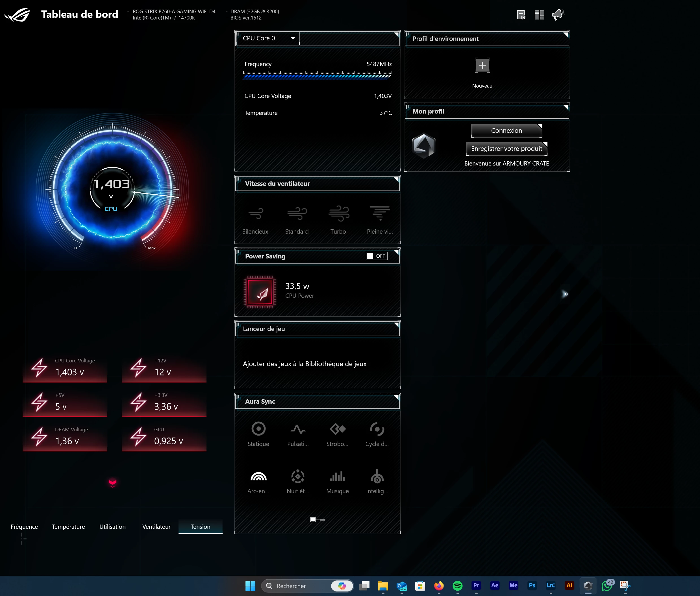Click Enregistrer votre produit button
Viewport: 700px width, 596px height.
pyautogui.click(x=506, y=149)
